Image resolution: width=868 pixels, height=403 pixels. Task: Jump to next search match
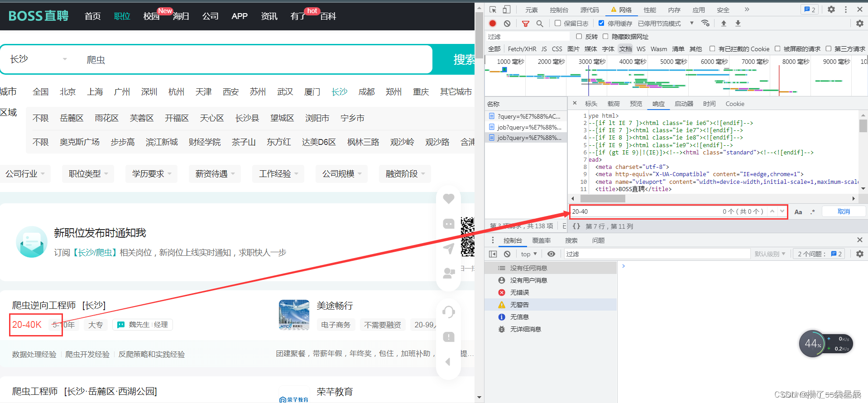click(x=782, y=211)
